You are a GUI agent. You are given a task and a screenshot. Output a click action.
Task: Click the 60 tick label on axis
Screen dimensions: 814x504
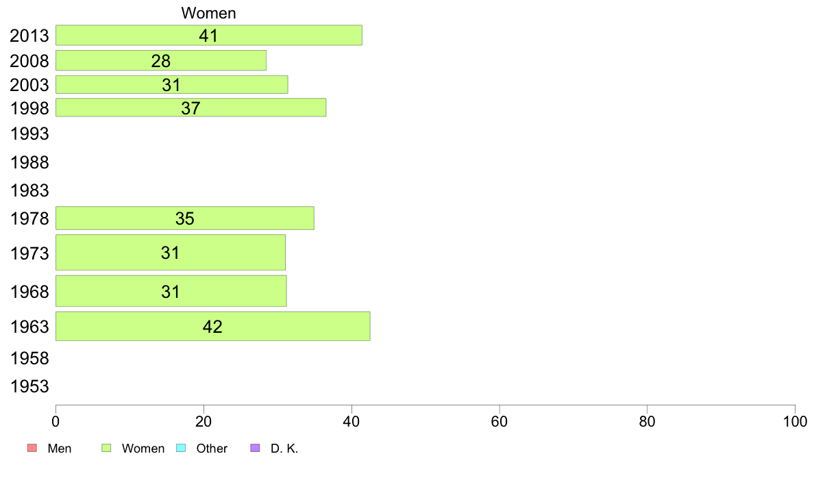(499, 421)
